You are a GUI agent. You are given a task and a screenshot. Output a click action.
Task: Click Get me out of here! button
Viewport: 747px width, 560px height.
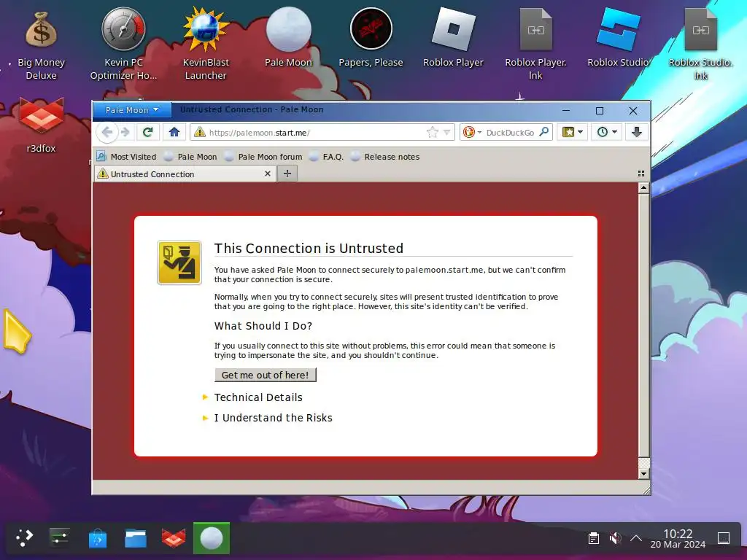click(x=266, y=375)
